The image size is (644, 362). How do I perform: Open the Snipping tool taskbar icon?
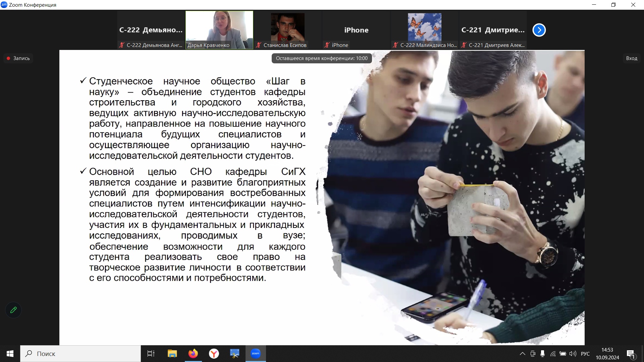(x=234, y=354)
